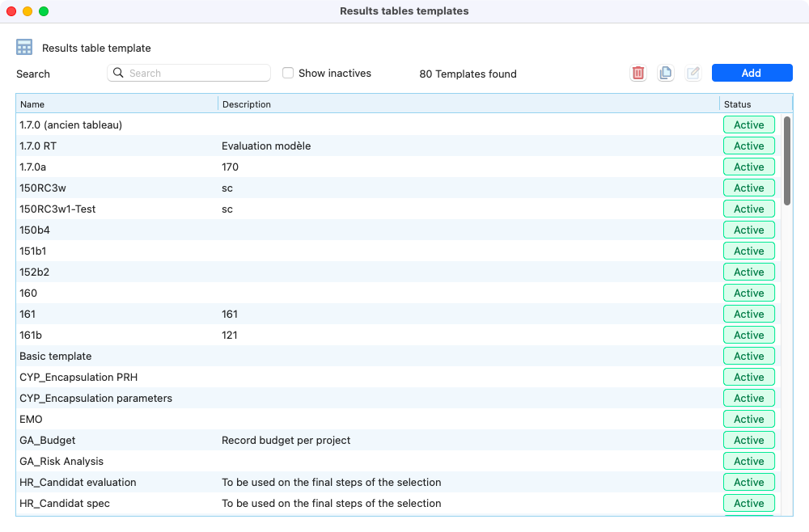Screen dimensions: 809x532
Task: Click the vertical scrollbar thumb in template list
Action: (x=787, y=161)
